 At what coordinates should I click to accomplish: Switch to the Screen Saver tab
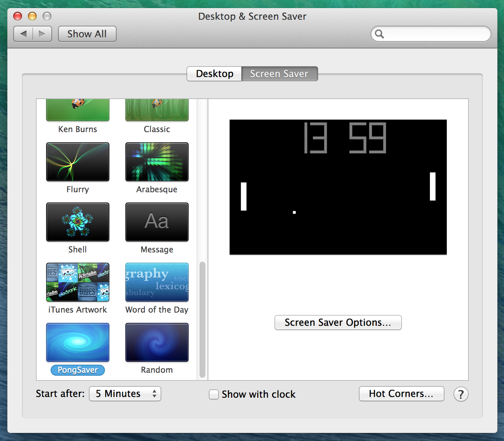[280, 74]
